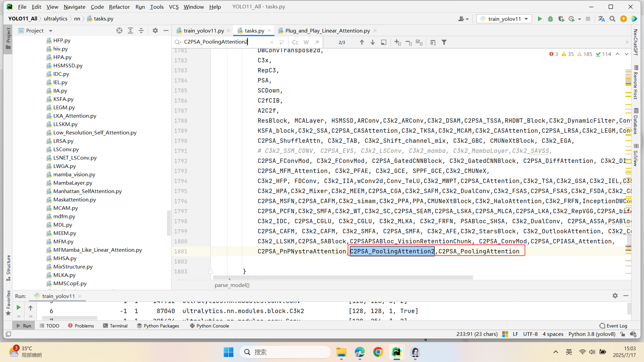The image size is (644, 362).
Task: Open train_yolov11 run configuration dropdown
Action: (x=504, y=19)
